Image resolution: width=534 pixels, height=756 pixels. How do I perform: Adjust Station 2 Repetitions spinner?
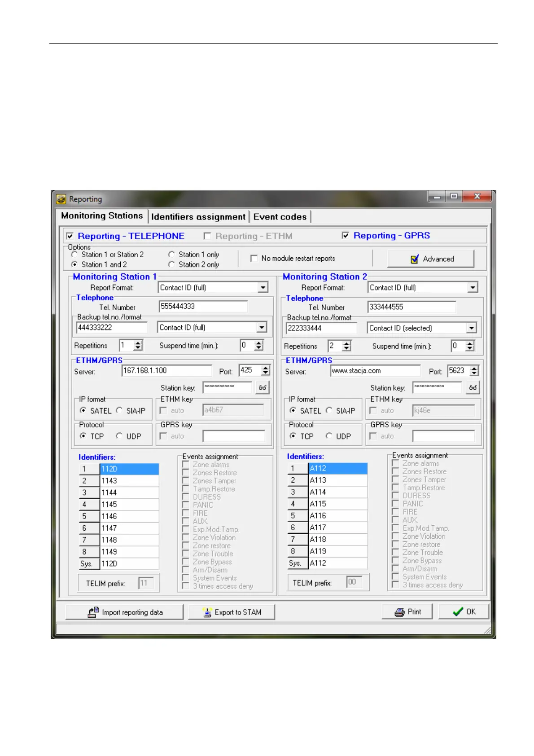[346, 346]
